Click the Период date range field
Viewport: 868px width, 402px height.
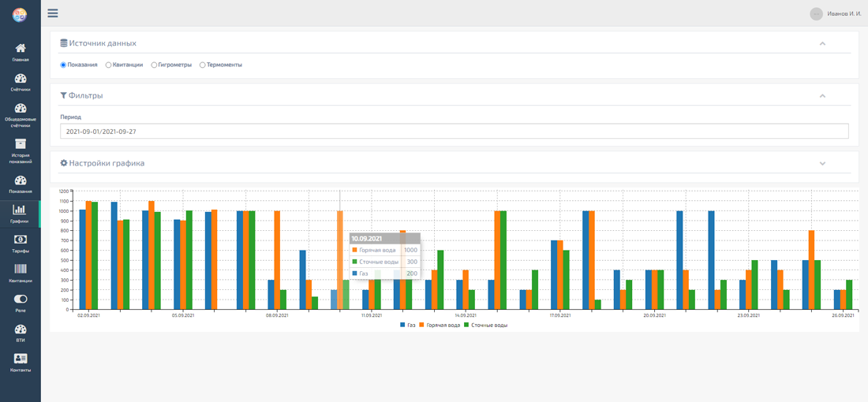454,132
